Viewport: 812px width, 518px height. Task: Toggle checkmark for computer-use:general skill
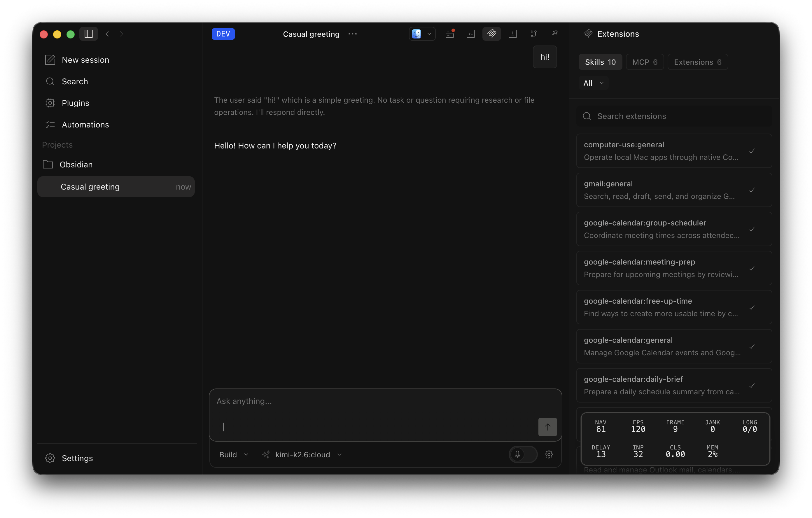752,151
